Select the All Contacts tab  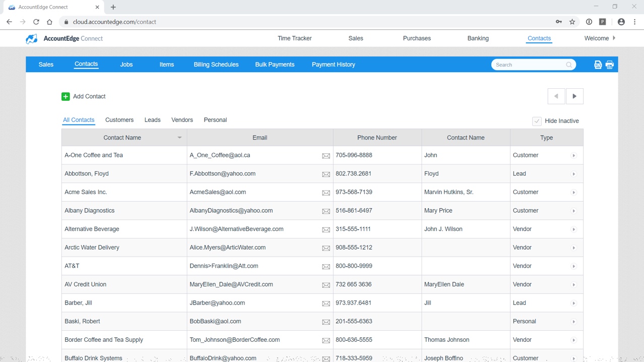[x=79, y=120]
